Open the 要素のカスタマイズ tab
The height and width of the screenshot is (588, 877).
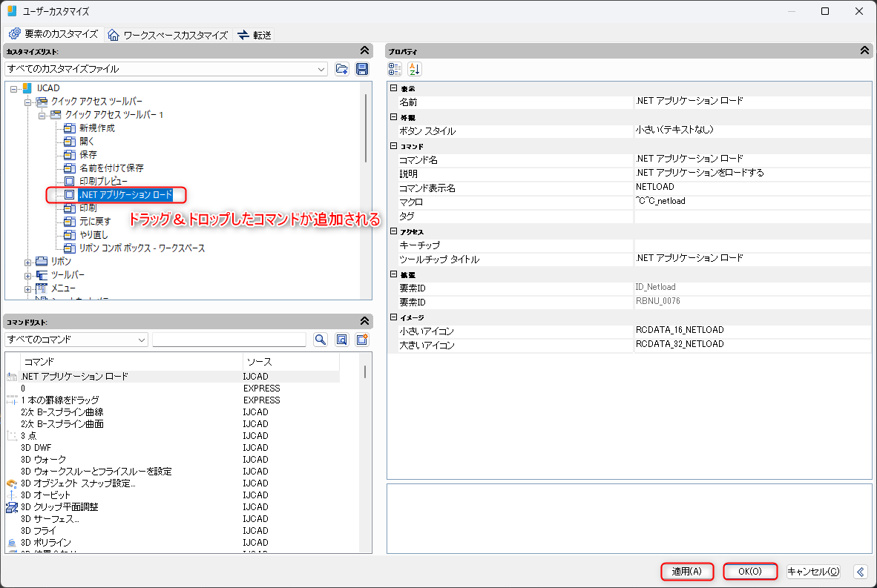click(x=53, y=34)
